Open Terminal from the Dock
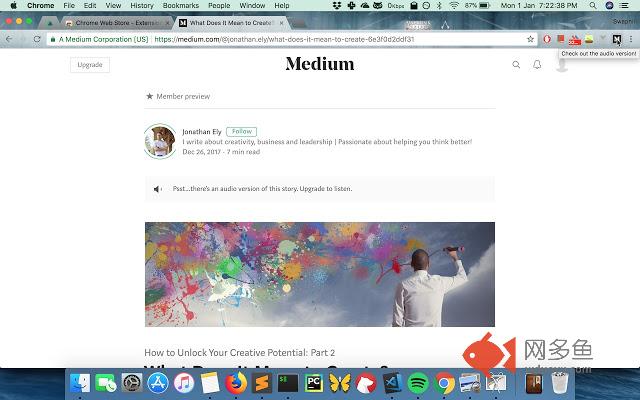Image resolution: width=640 pixels, height=400 pixels. click(288, 383)
